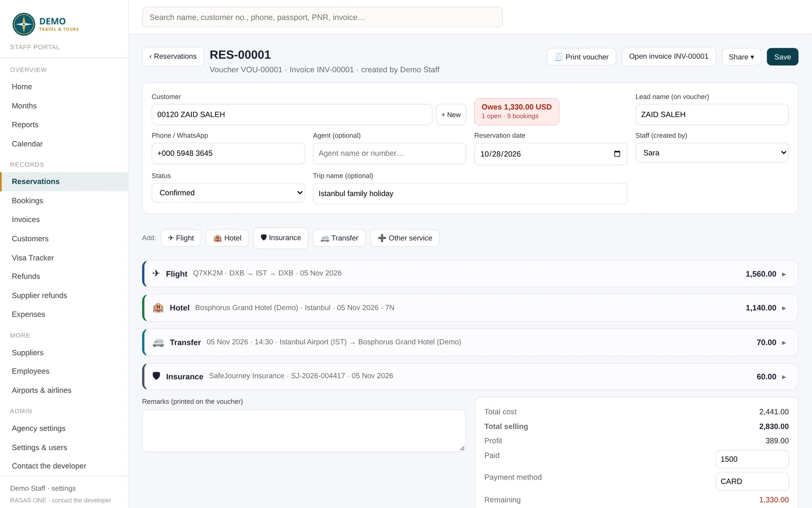This screenshot has height=508, width=812.
Task: Click the Payment method field showing CARD
Action: (752, 482)
